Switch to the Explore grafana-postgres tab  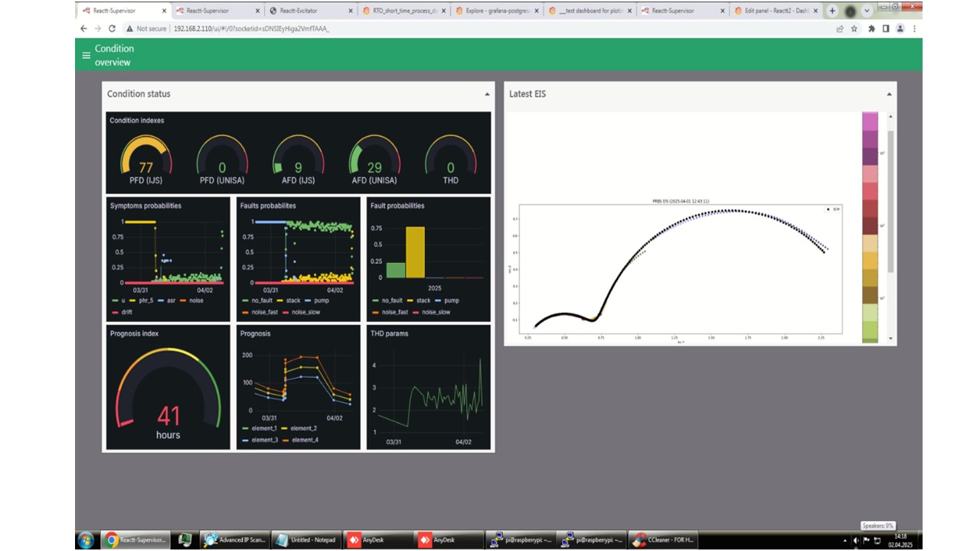[x=496, y=11]
